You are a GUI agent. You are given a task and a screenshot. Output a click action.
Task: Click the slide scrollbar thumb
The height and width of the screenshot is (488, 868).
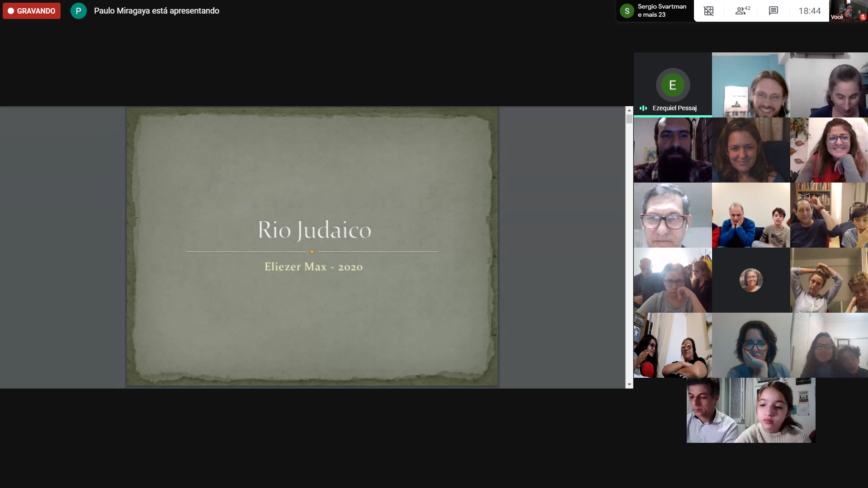(629, 119)
